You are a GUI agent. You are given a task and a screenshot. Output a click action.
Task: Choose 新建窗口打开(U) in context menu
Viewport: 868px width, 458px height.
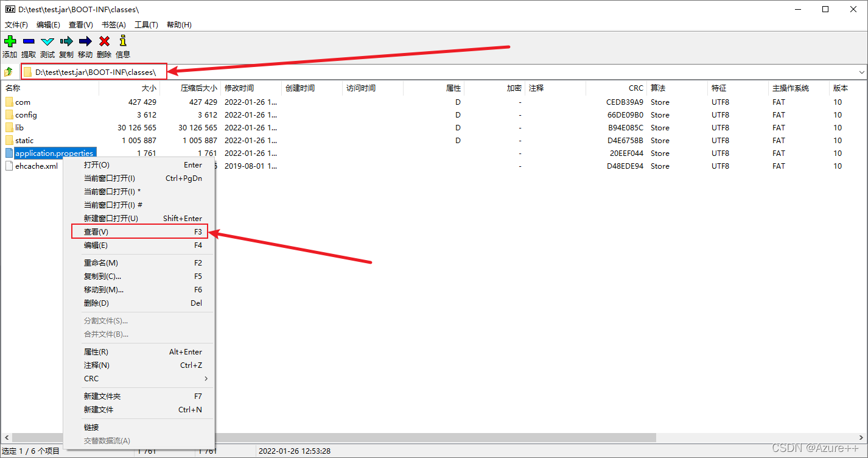139,219
